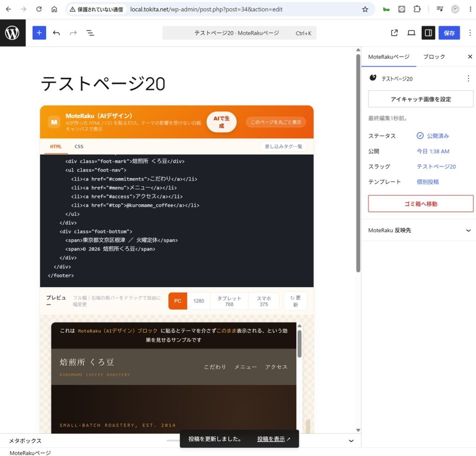Click the post type icon beside テストページ20

tap(373, 78)
